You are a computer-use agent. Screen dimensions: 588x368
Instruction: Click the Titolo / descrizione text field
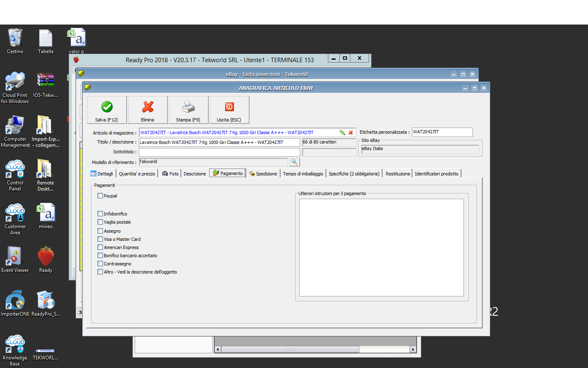click(220, 142)
